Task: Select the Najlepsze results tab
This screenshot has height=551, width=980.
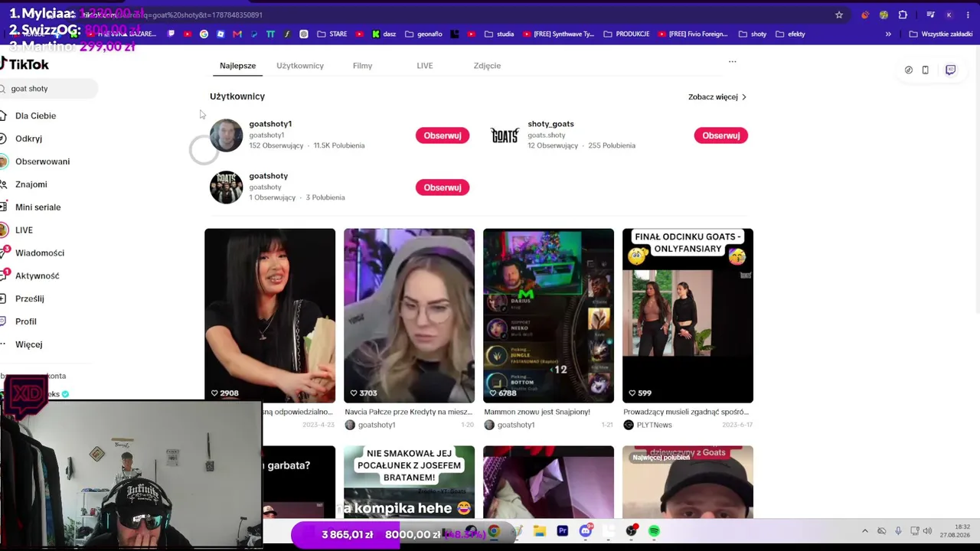Action: point(237,66)
